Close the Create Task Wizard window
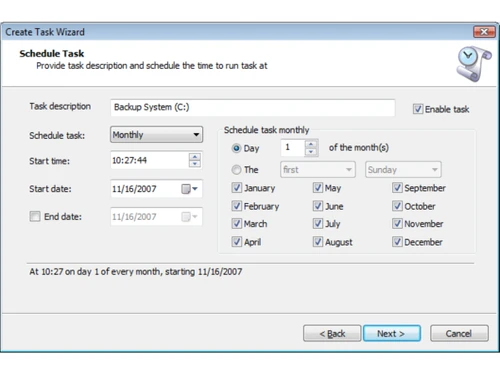This screenshot has height=375, width=500. [484, 32]
